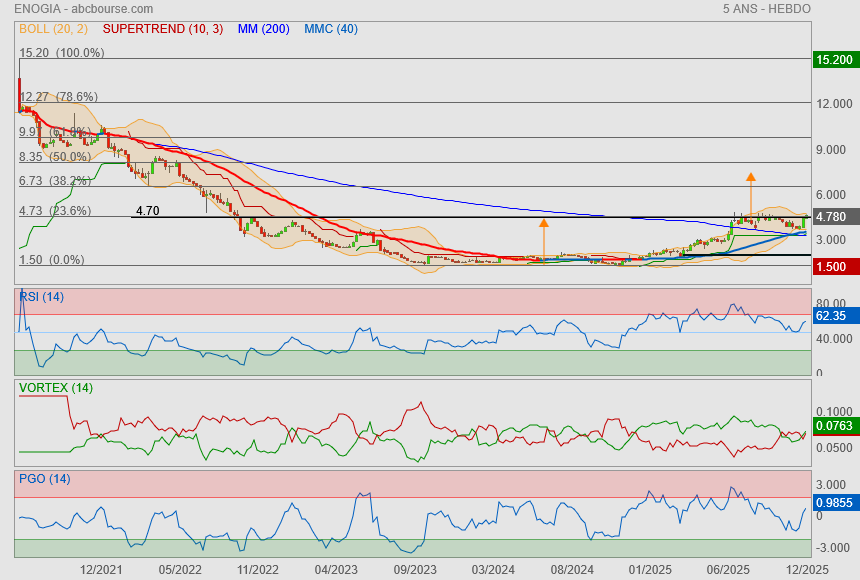Click the blue 62.35 RSI value tag

(x=833, y=316)
